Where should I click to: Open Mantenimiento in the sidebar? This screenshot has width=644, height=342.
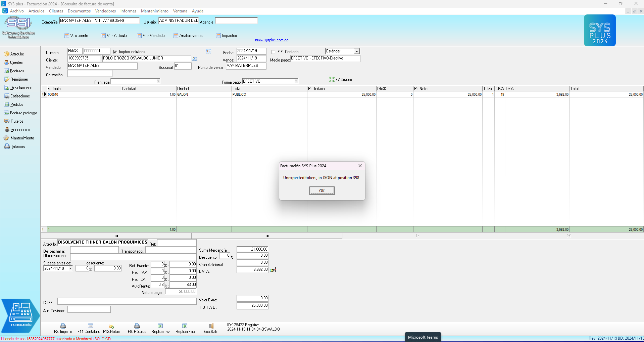[19, 138]
